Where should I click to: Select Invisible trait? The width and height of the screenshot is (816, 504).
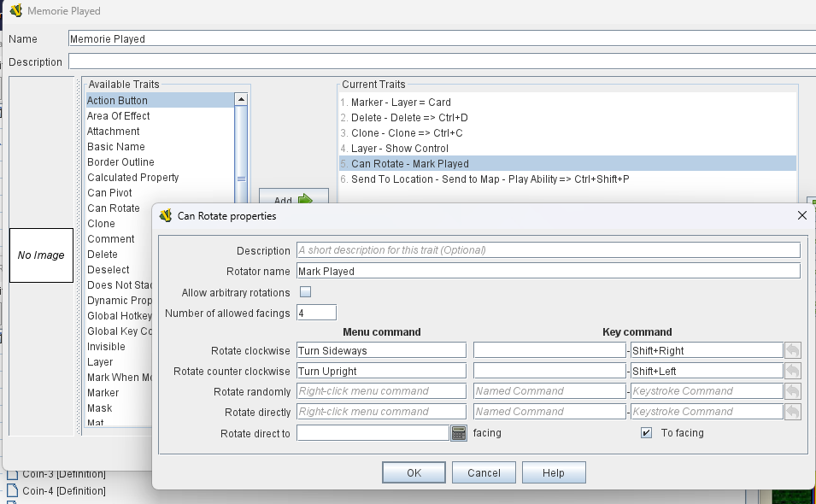120,347
